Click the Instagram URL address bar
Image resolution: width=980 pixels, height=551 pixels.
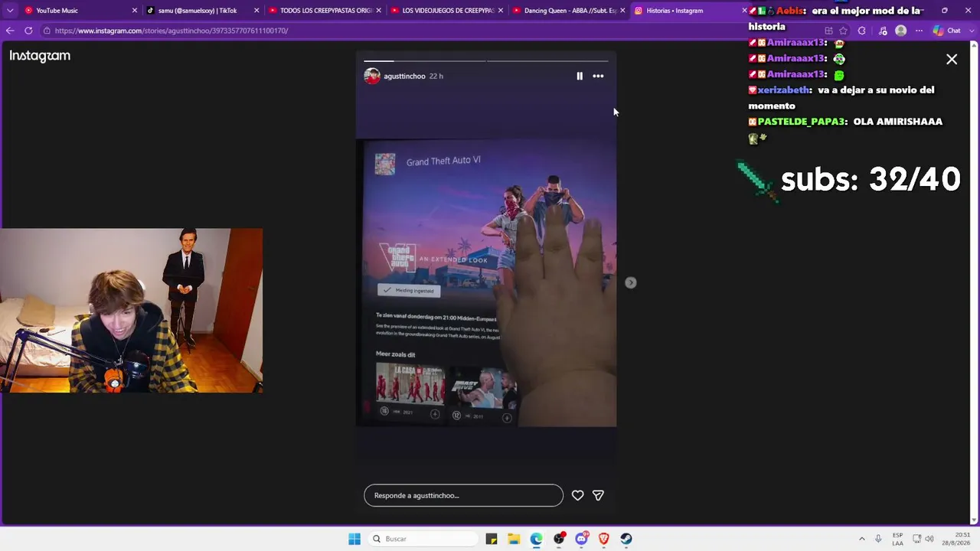point(429,31)
